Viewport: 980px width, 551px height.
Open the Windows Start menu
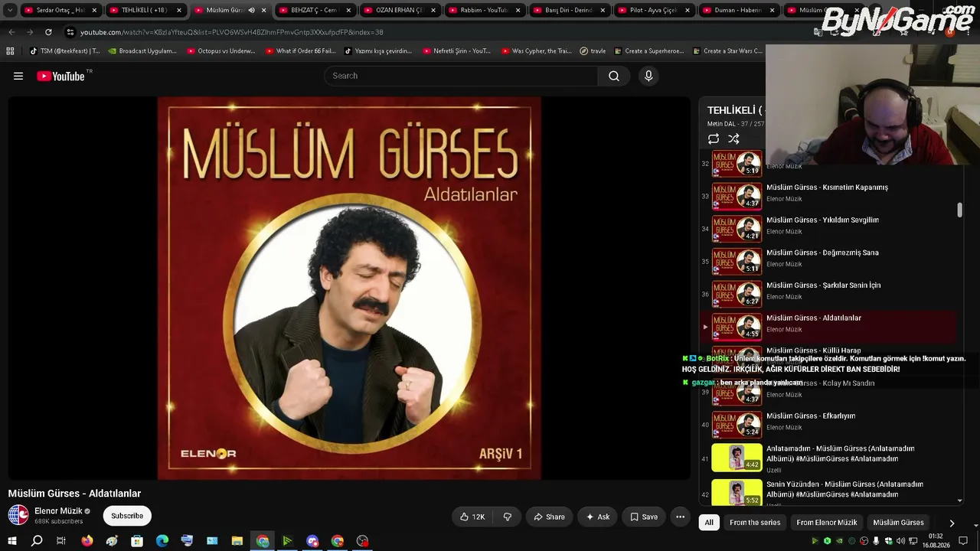tap(11, 541)
